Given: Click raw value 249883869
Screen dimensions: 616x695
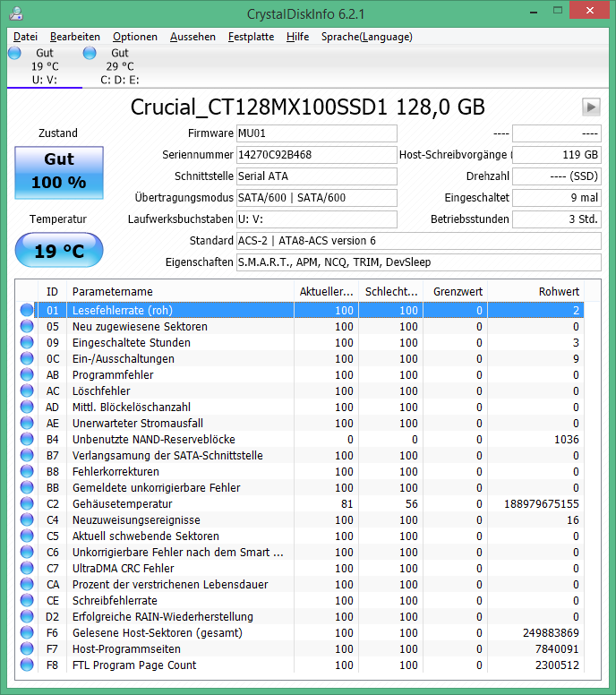Looking at the screenshot, I should point(551,633).
